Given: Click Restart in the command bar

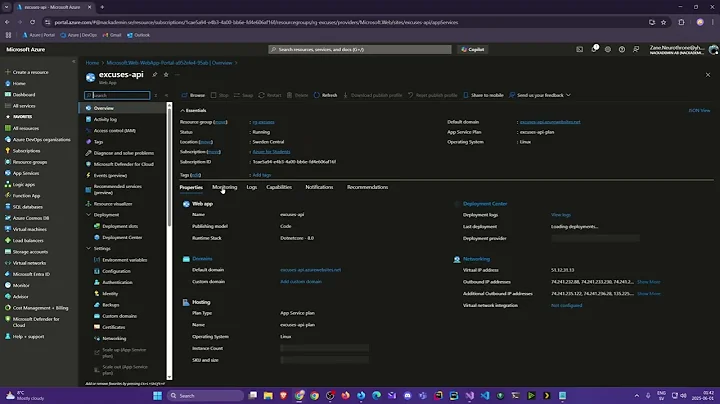Looking at the screenshot, I should point(270,95).
